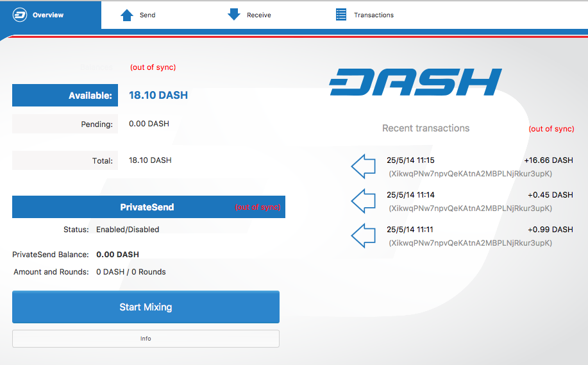Click the Recent transactions heading
The height and width of the screenshot is (365, 588).
[426, 128]
